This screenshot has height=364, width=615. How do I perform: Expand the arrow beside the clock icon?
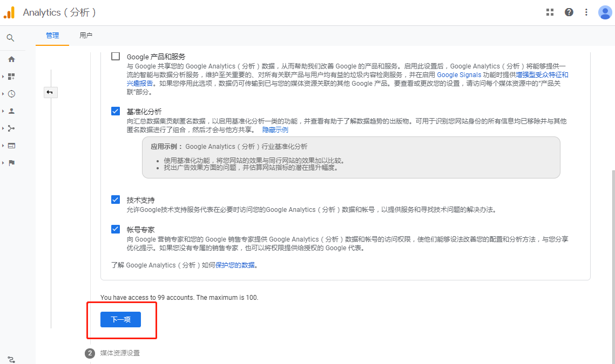click(3, 94)
